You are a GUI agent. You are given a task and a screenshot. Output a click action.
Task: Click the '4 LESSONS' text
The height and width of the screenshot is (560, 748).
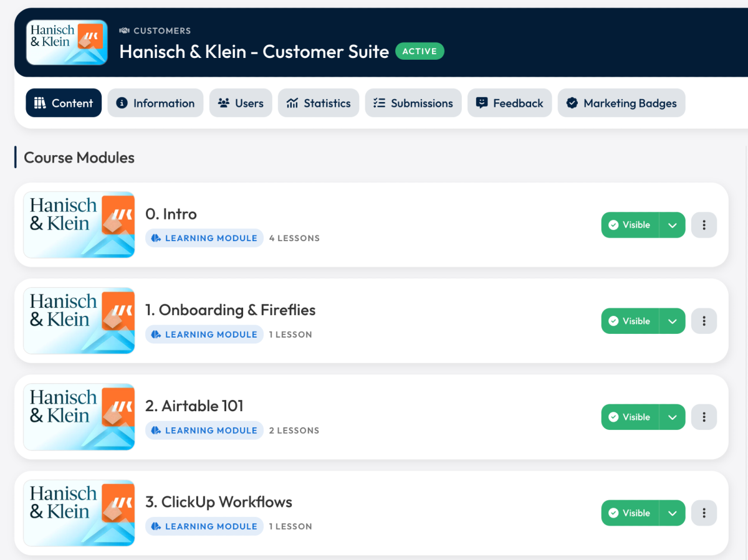294,238
